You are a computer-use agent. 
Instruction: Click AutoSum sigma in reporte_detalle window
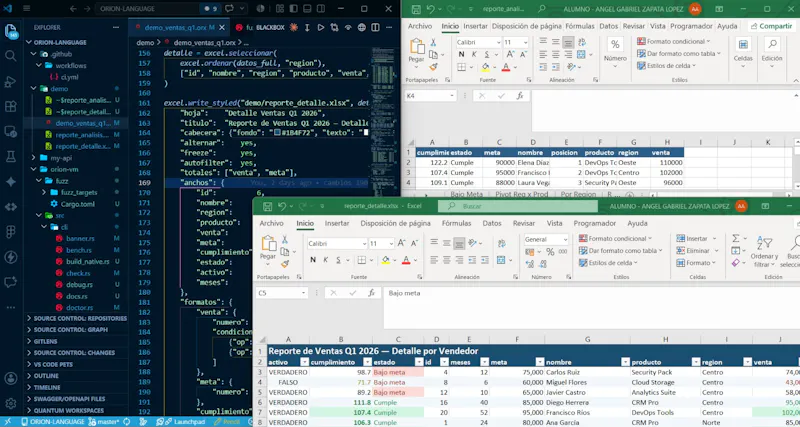pos(736,239)
